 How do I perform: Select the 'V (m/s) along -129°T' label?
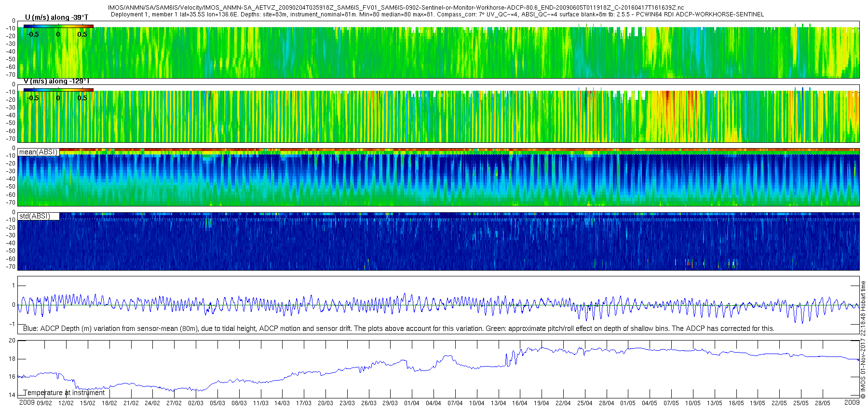[x=56, y=81]
